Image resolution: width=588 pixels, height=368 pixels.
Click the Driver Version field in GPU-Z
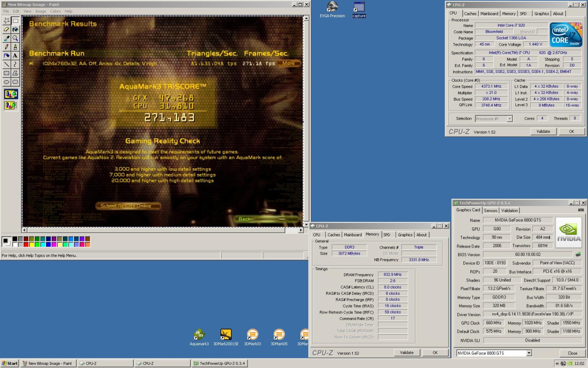pos(532,314)
